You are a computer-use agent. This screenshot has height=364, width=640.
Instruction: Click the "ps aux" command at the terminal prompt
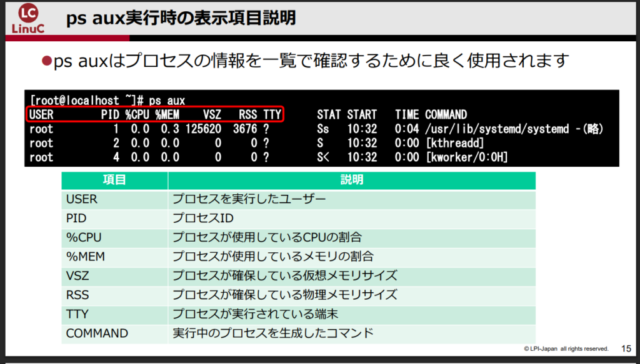[x=167, y=100]
